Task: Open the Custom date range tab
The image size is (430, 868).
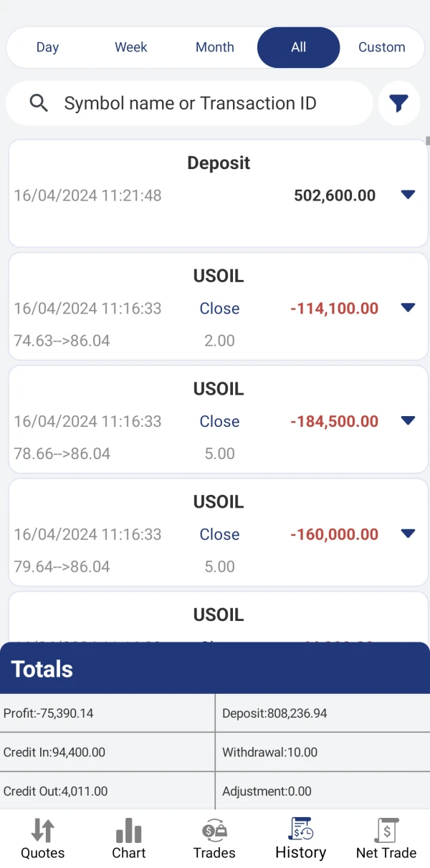Action: pos(381,47)
